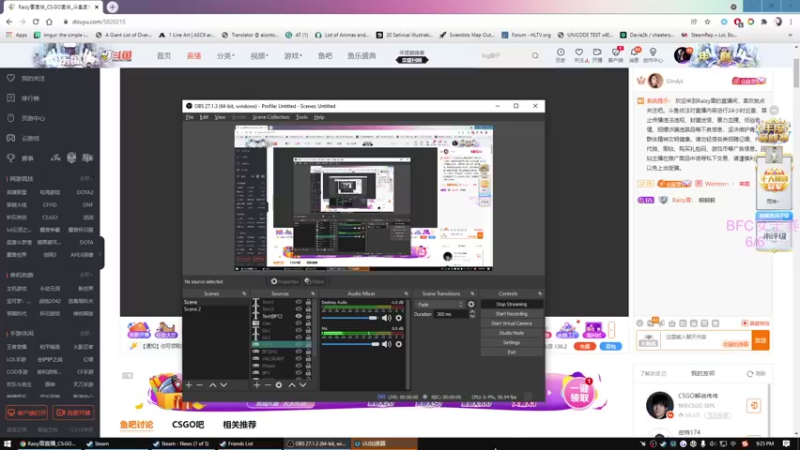800x450 pixels.
Task: Bookmark this page with the star icon
Action: [x=707, y=22]
